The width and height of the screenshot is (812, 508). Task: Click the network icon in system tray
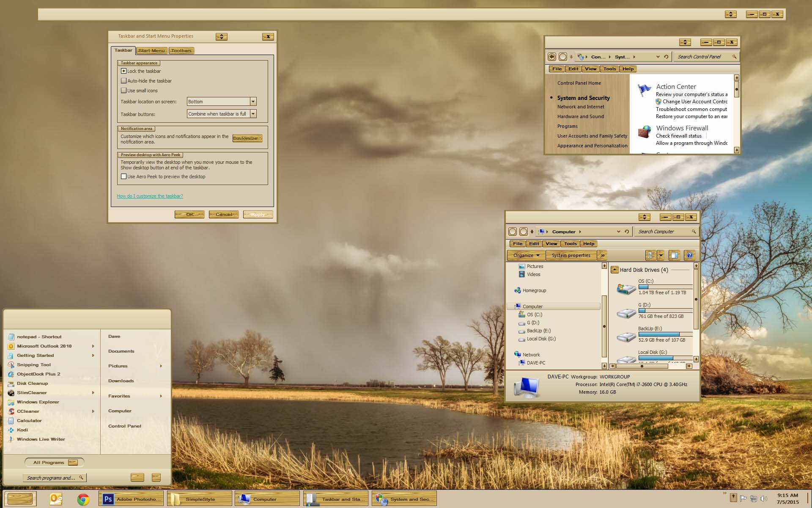click(754, 499)
